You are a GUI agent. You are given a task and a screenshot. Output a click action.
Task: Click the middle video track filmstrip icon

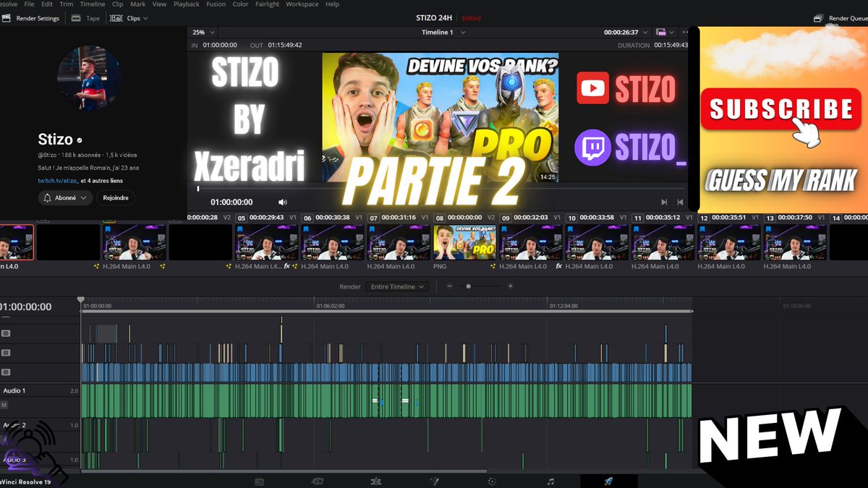(6, 353)
